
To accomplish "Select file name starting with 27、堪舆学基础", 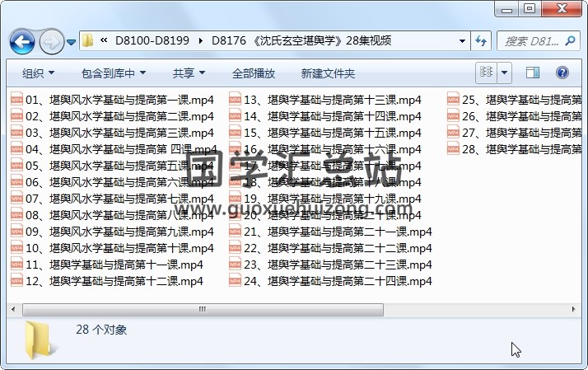I will click(521, 133).
